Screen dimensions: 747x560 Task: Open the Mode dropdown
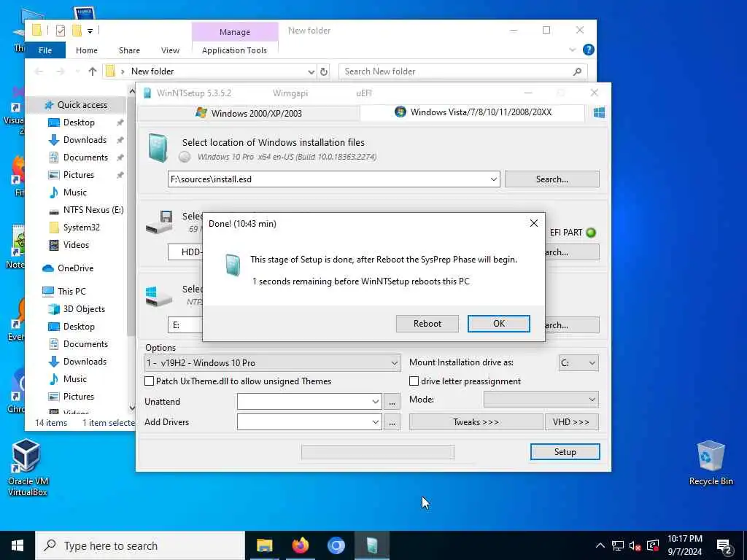[541, 399]
